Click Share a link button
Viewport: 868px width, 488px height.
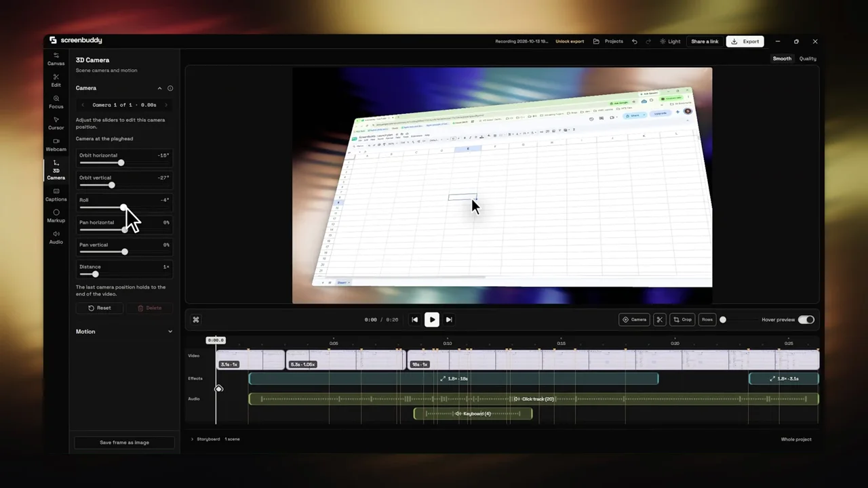pos(705,41)
